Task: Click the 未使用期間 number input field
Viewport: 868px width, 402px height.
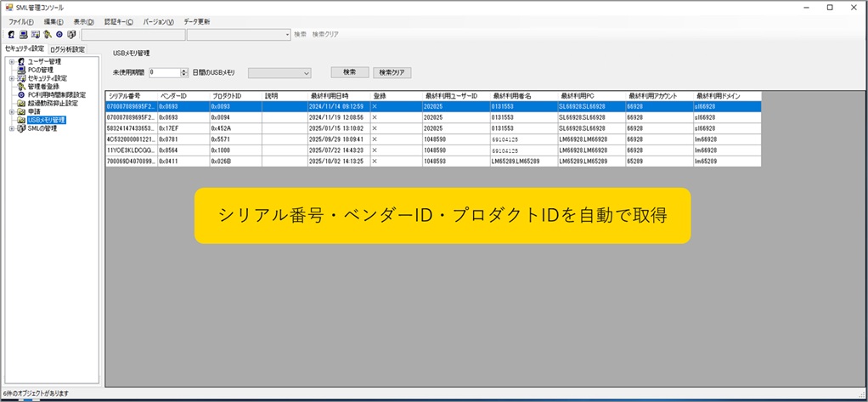Action: 163,73
